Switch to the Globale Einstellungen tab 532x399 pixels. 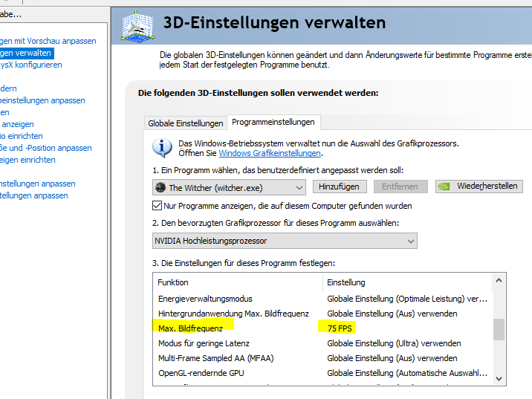(186, 123)
